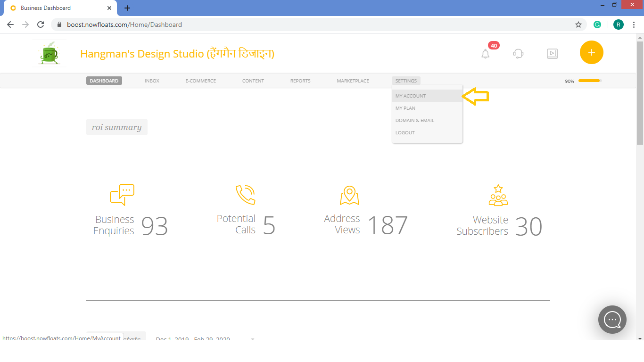
Task: Click the roi summary label
Action: [x=117, y=127]
